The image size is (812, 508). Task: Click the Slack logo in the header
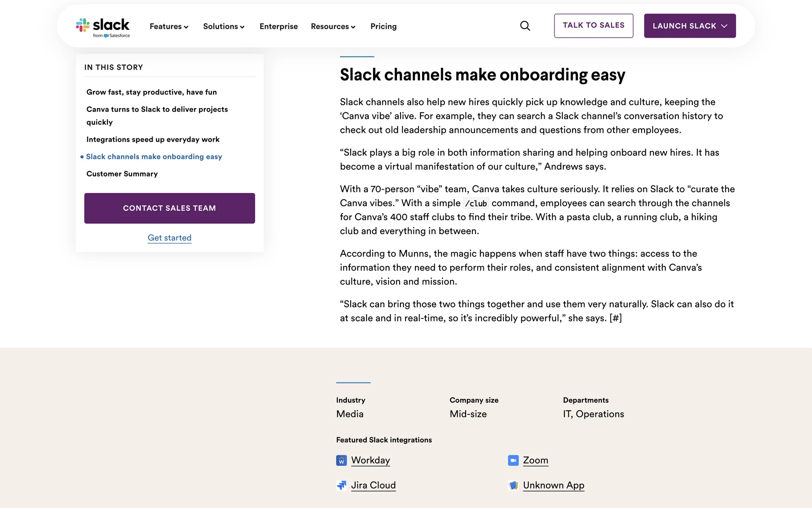click(x=103, y=27)
